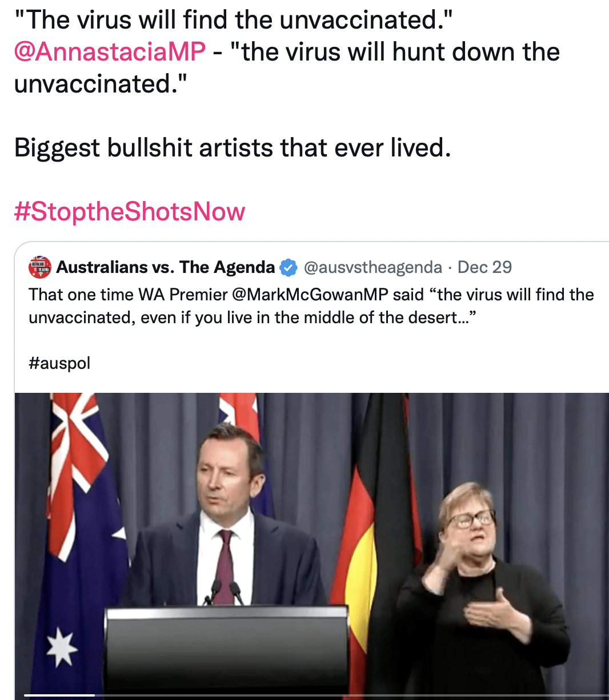Open the Dec 29 timestamp
This screenshot has height=700, width=609.
(484, 267)
